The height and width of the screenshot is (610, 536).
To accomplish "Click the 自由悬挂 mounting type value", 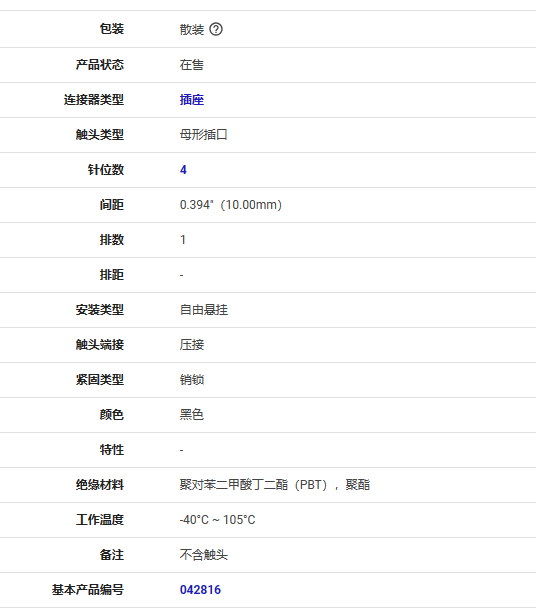I will pos(204,310).
